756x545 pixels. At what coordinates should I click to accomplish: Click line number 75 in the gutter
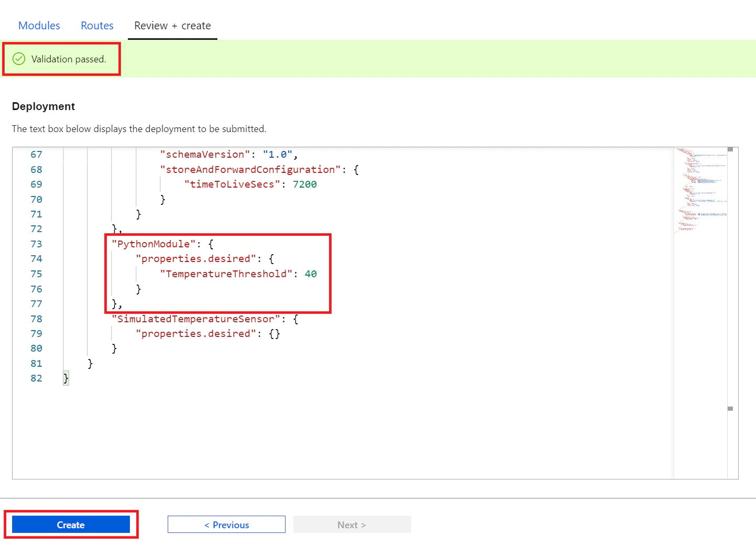[x=36, y=274]
